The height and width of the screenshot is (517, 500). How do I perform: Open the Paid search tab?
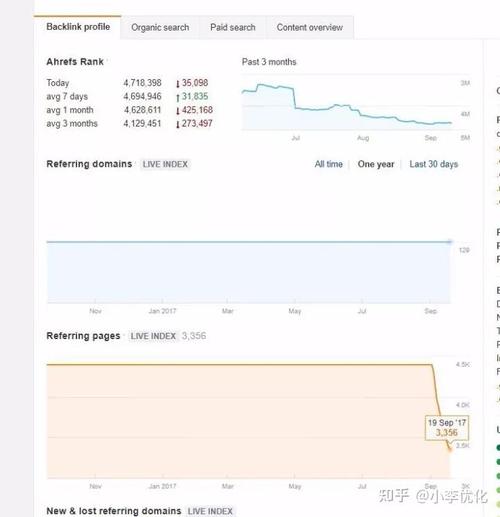(x=233, y=27)
